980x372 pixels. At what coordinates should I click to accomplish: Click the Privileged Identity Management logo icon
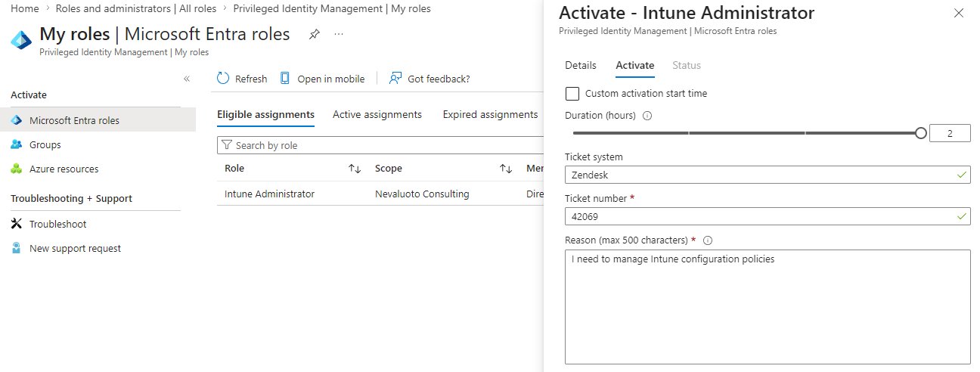coord(21,39)
